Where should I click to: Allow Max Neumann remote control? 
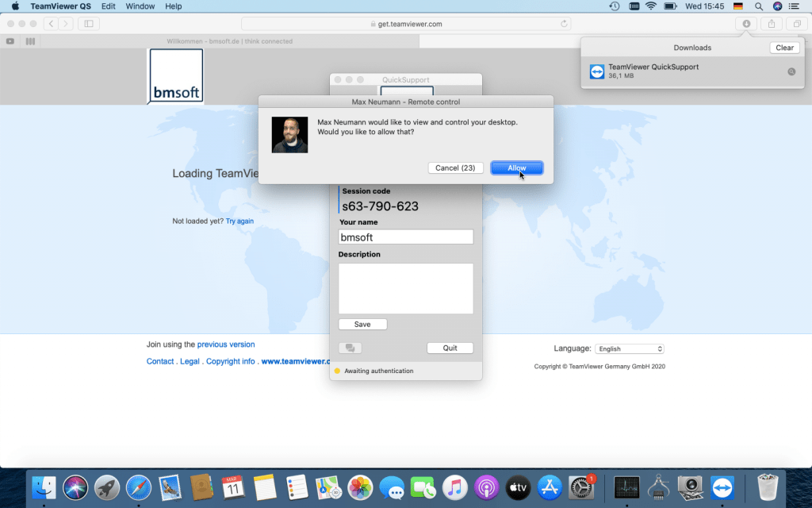517,168
